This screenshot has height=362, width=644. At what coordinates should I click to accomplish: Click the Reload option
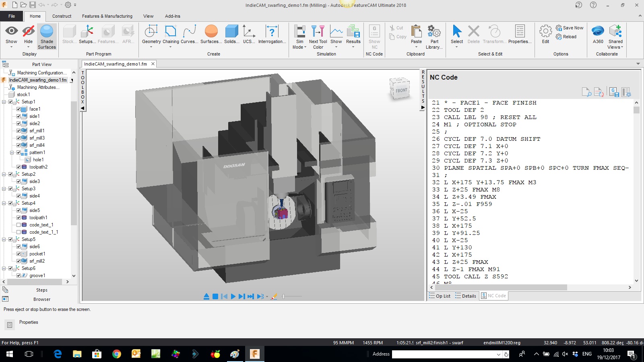click(566, 37)
